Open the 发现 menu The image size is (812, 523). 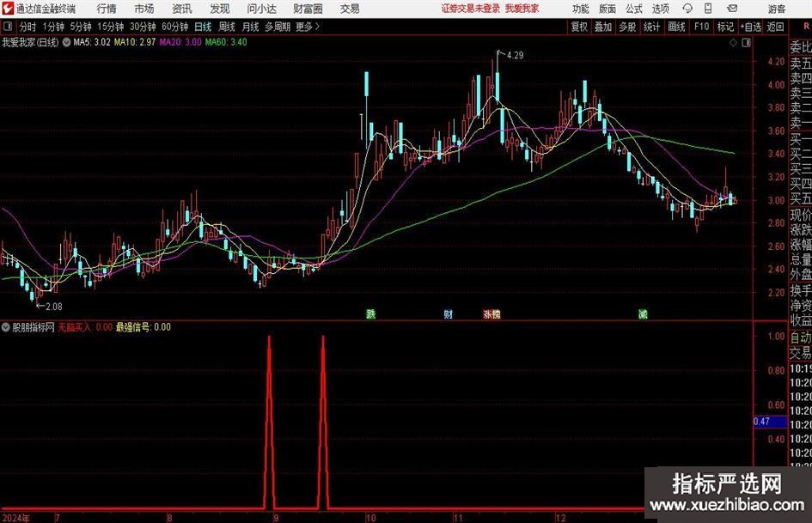(220, 9)
